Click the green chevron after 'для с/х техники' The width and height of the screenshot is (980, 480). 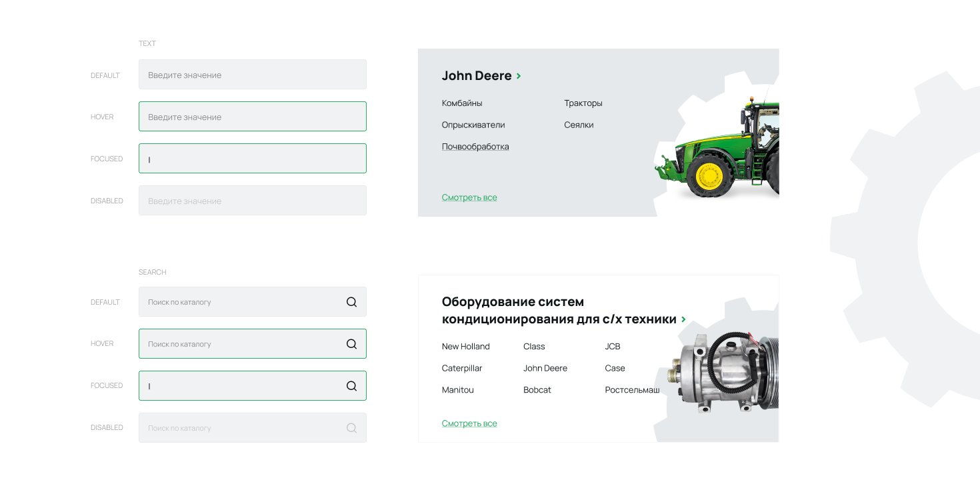[683, 320]
